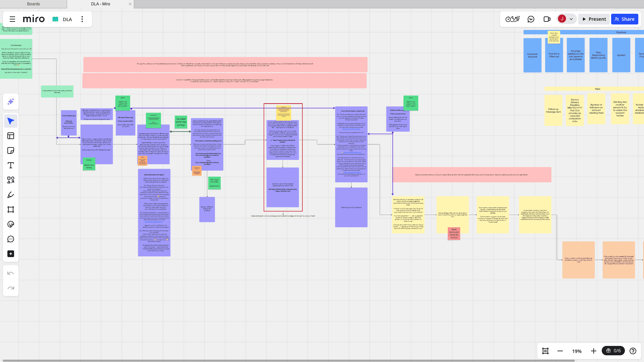Open the Templates tool

click(11, 136)
